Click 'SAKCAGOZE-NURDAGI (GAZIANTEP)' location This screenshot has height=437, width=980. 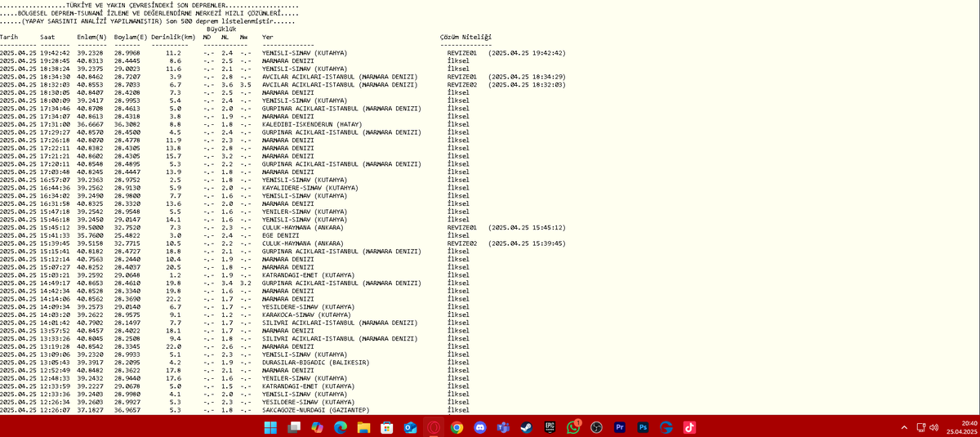[316, 410]
